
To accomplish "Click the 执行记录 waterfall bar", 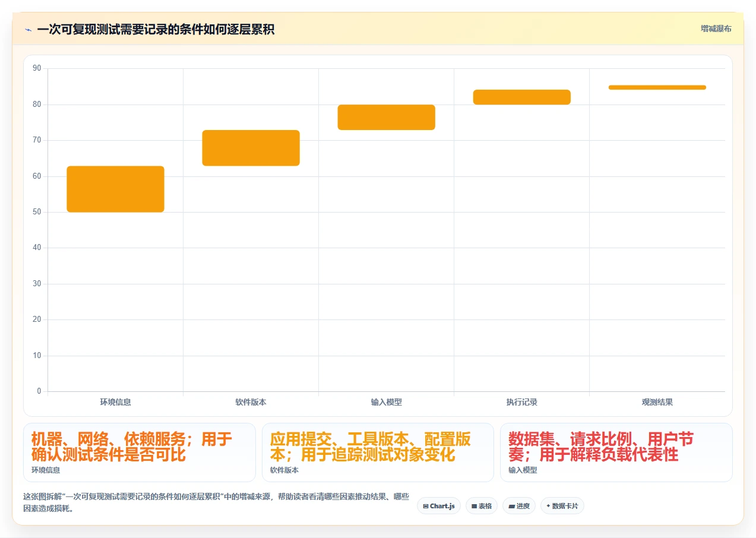I will coord(521,97).
